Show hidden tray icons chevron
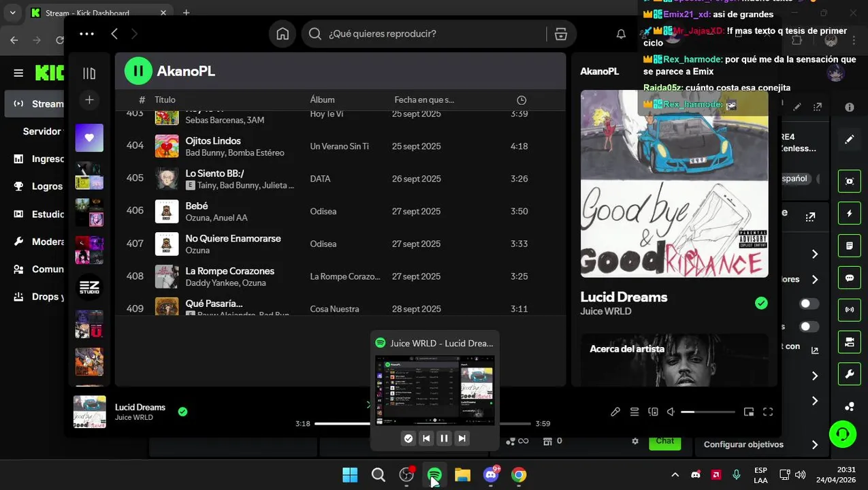This screenshot has height=490, width=868. click(675, 475)
